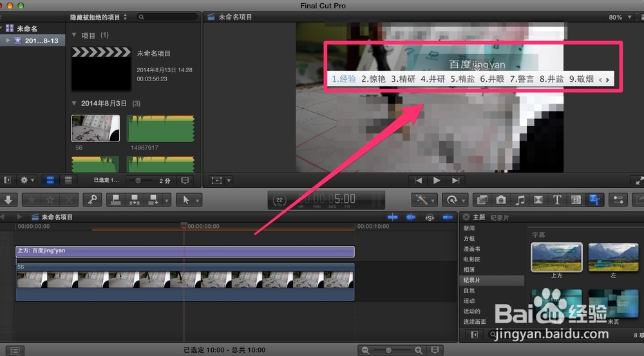Select audio clip 14967917 thumbnail
This screenshot has height=356, width=644.
point(160,129)
